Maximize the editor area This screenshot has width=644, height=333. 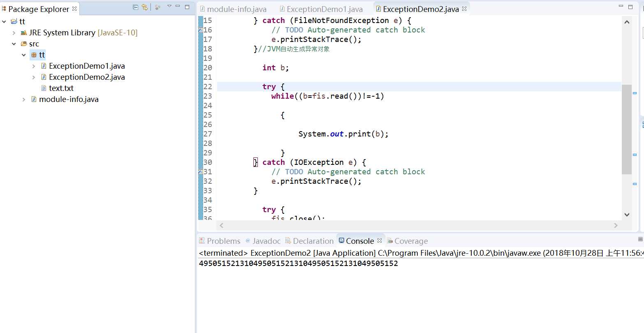point(630,7)
